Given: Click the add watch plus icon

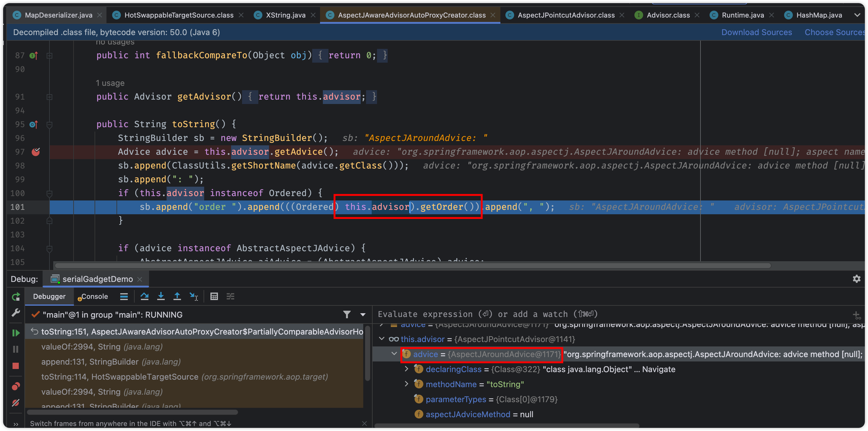Looking at the screenshot, I should click(856, 315).
